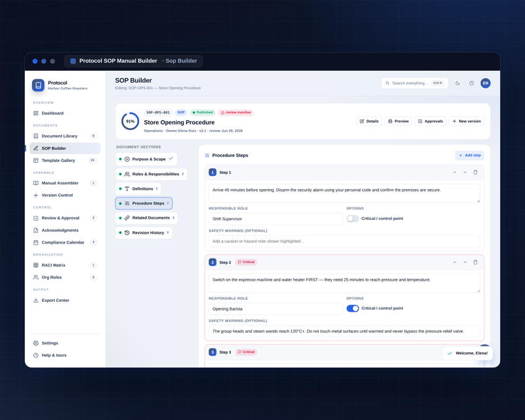Click the Org Roles people icon
The height and width of the screenshot is (420, 525).
[36, 278]
